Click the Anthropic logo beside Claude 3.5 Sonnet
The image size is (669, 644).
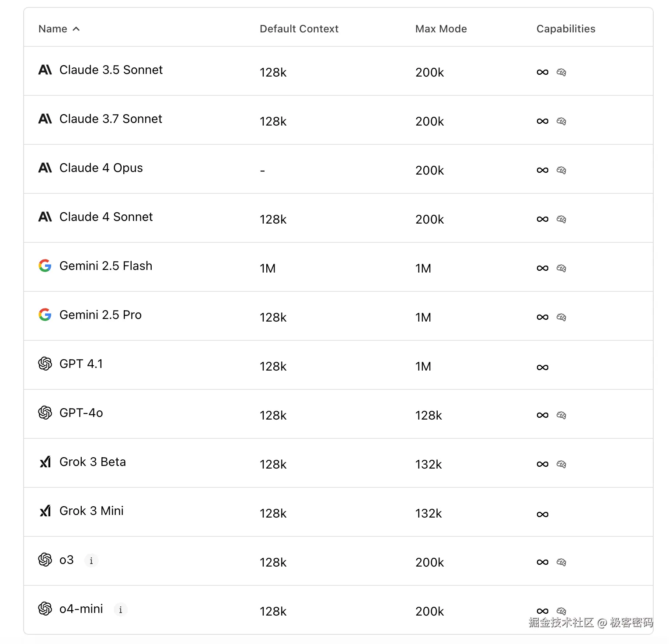coord(45,70)
